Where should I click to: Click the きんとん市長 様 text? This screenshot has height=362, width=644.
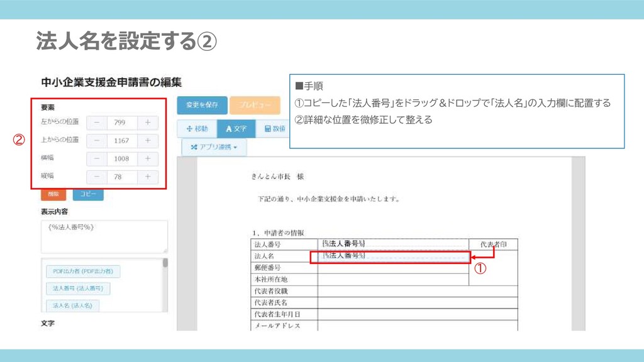pyautogui.click(x=277, y=177)
